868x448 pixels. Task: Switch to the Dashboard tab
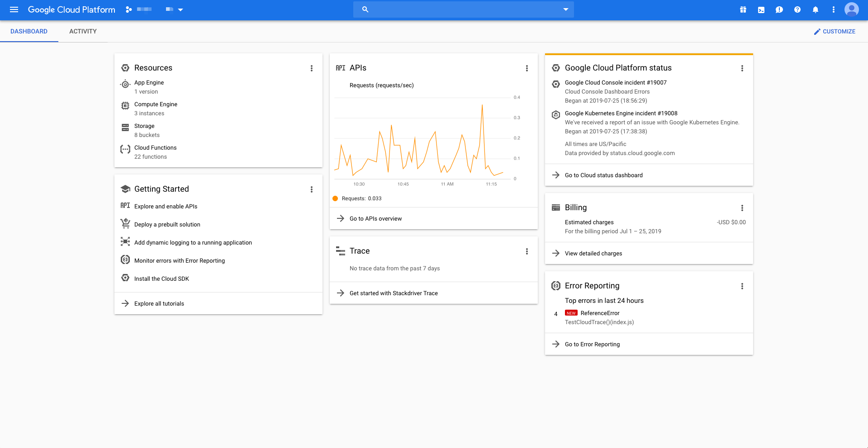coord(29,31)
